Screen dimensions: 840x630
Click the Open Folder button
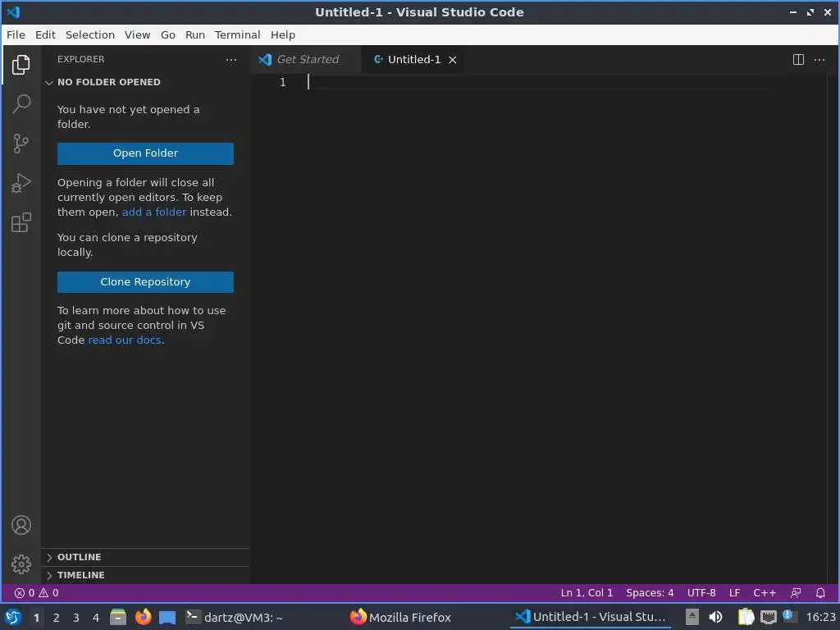tap(145, 153)
